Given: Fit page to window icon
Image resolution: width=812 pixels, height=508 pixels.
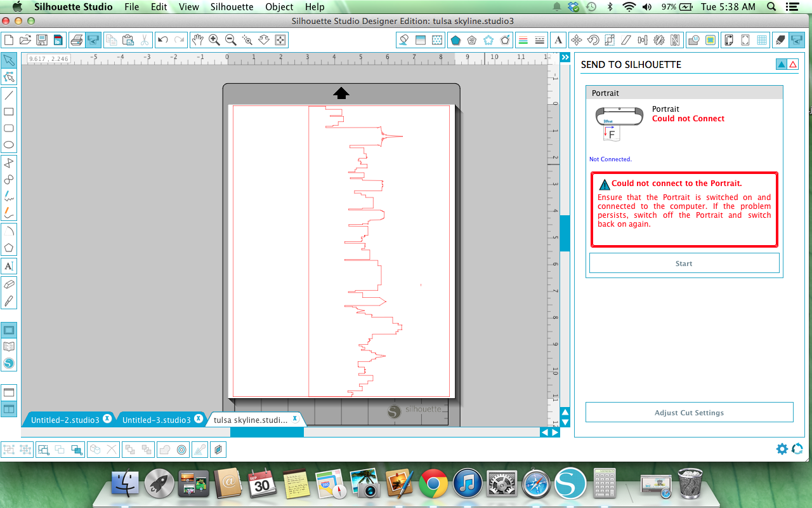Looking at the screenshot, I should tap(280, 40).
